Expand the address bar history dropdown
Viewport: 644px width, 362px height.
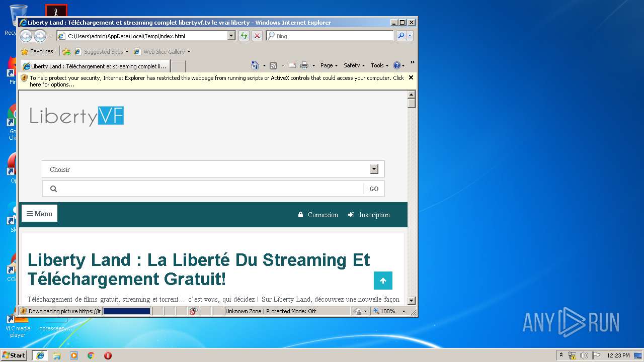coord(231,36)
